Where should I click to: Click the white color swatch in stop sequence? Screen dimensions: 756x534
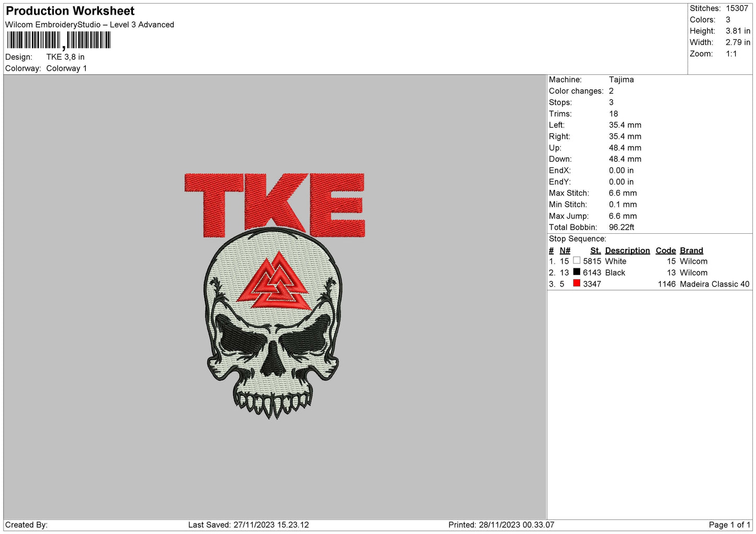pyautogui.click(x=577, y=260)
